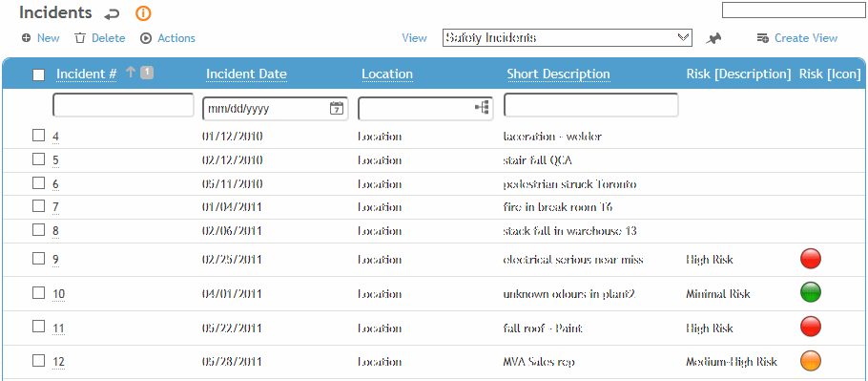Click the Actions play icon
Image resolution: width=868 pixels, height=381 pixels.
click(x=146, y=38)
